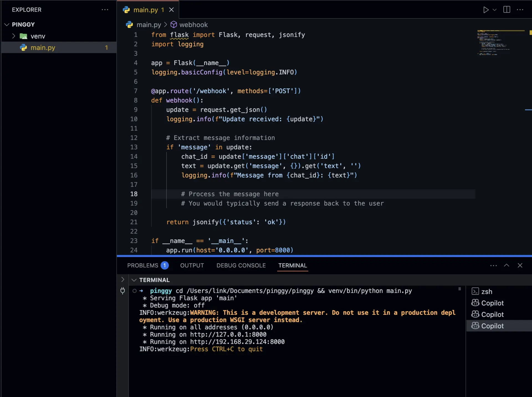Click webhook cube symbol icon in breadcrumb
This screenshot has height=397, width=532.
click(x=173, y=25)
